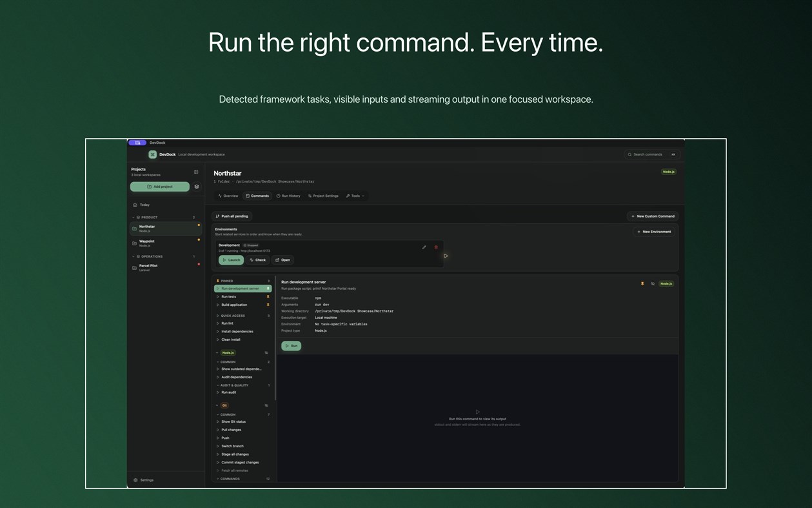
Task: Edit the Development environment with pencil icon
Action: 424,247
